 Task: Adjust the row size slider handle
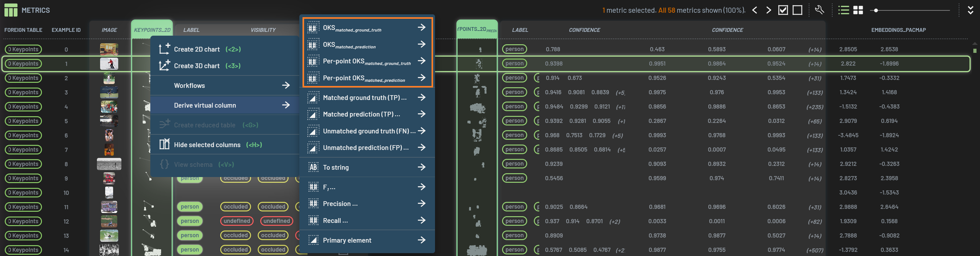(876, 10)
